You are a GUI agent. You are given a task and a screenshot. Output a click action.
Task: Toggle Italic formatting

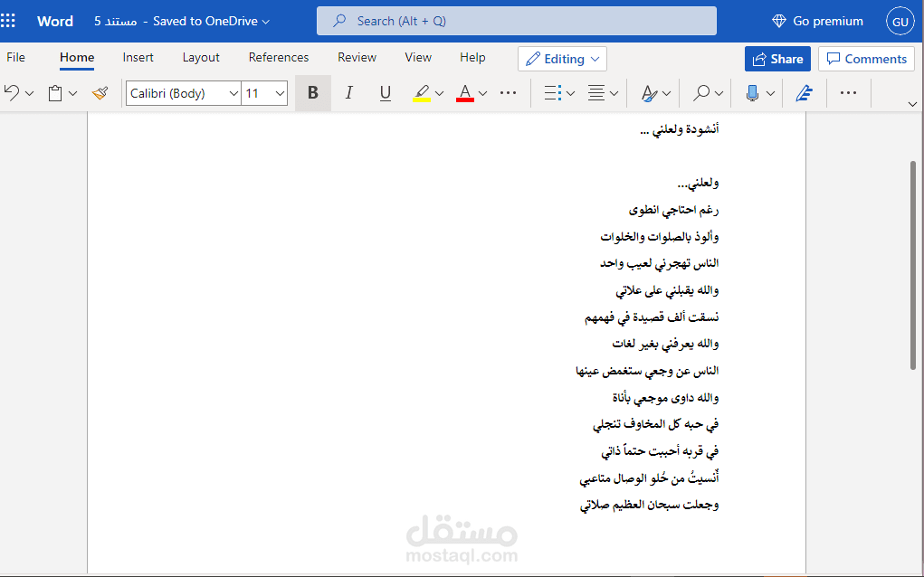tap(348, 92)
